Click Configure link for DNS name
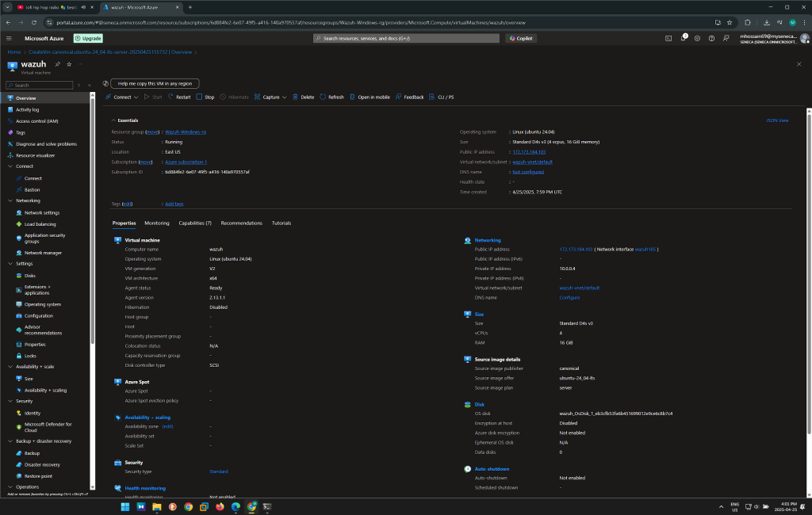812x515 pixels. pos(569,298)
